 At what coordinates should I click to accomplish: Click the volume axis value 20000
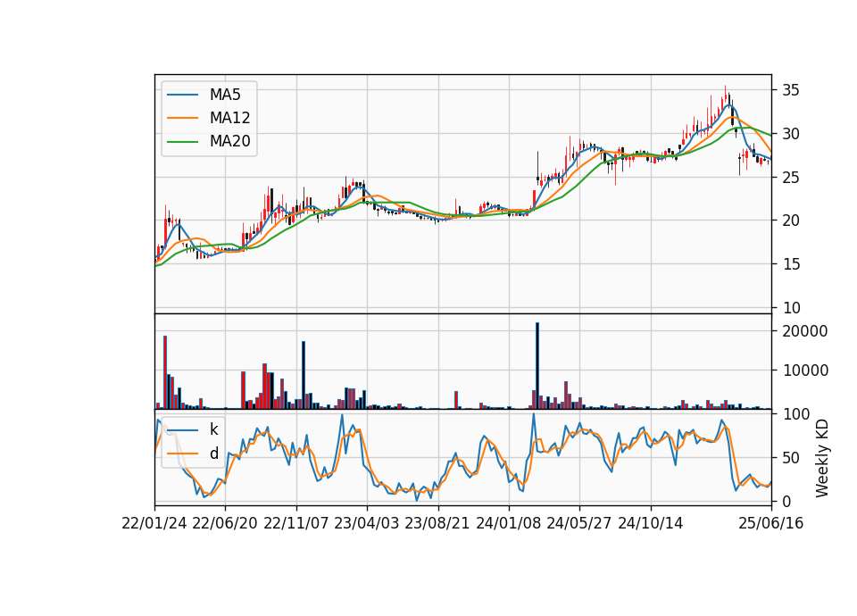pos(805,331)
